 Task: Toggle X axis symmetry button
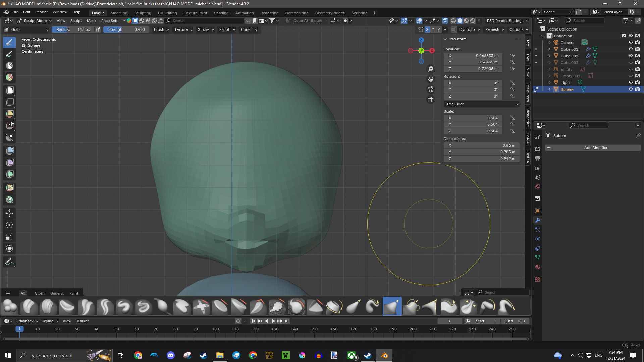point(427,29)
